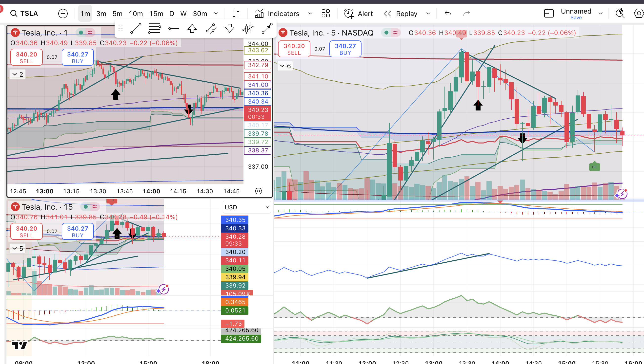
Task: Select the up arrow marker on 5m chart
Action: [478, 105]
